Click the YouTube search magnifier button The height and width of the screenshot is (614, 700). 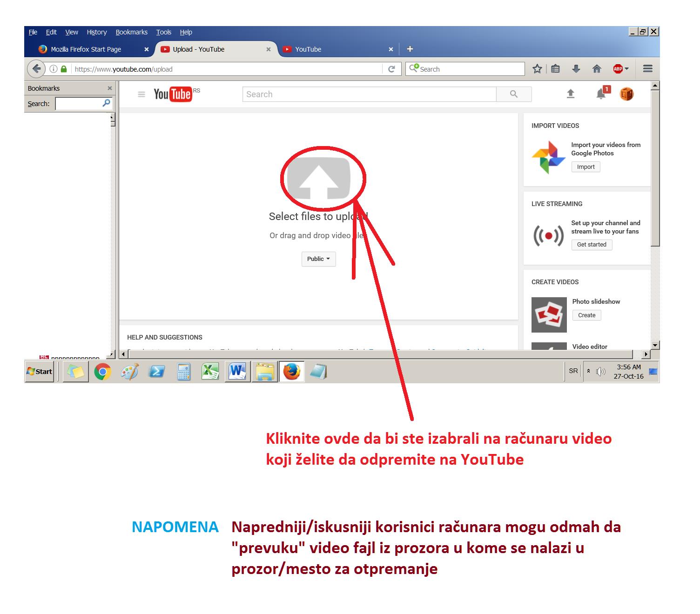514,94
